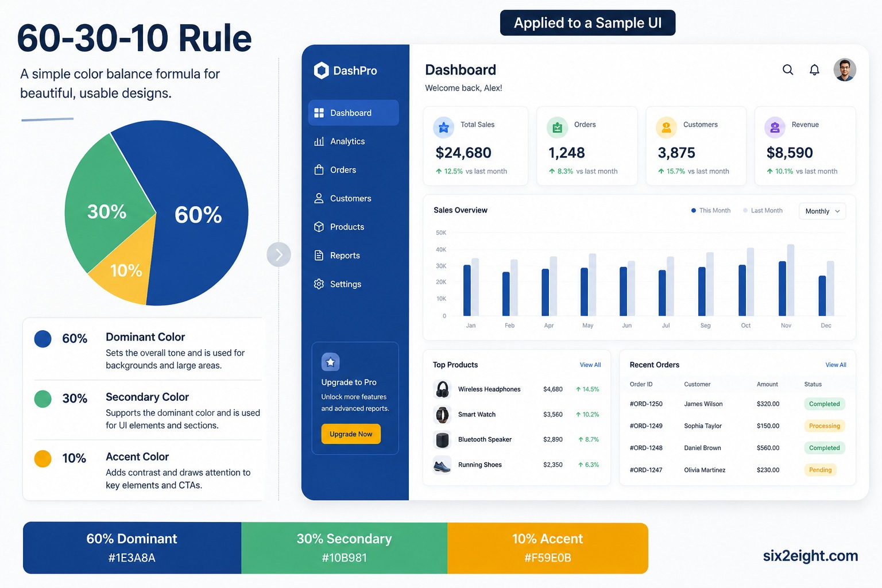Click customer name Olivia Martinez
This screenshot has width=882, height=588.
pyautogui.click(x=705, y=470)
